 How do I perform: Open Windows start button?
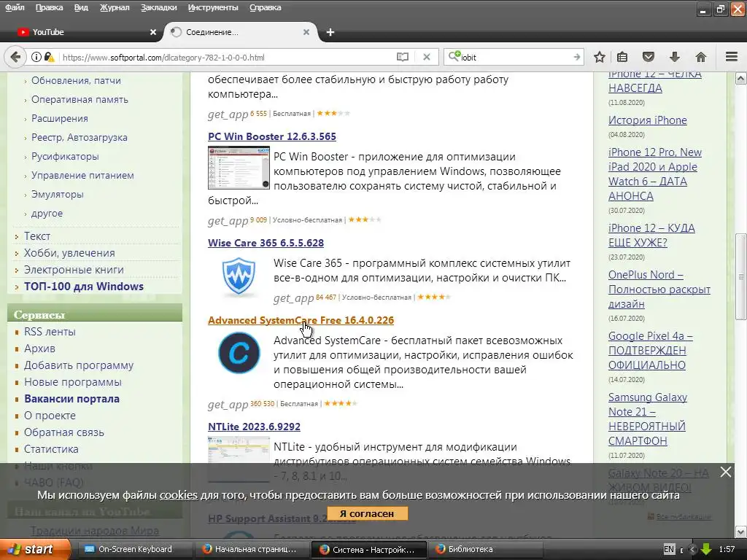point(34,549)
